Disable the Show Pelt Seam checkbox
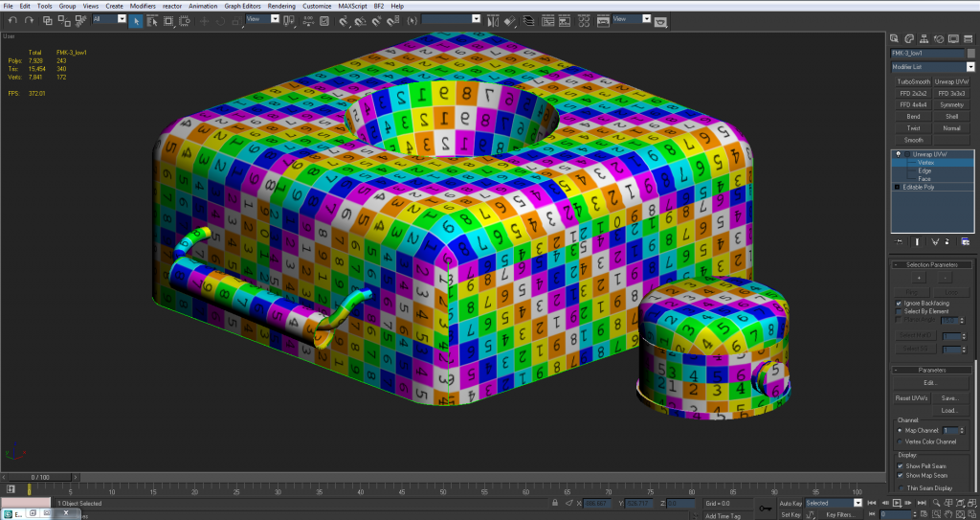This screenshot has width=980, height=520. pos(901,466)
